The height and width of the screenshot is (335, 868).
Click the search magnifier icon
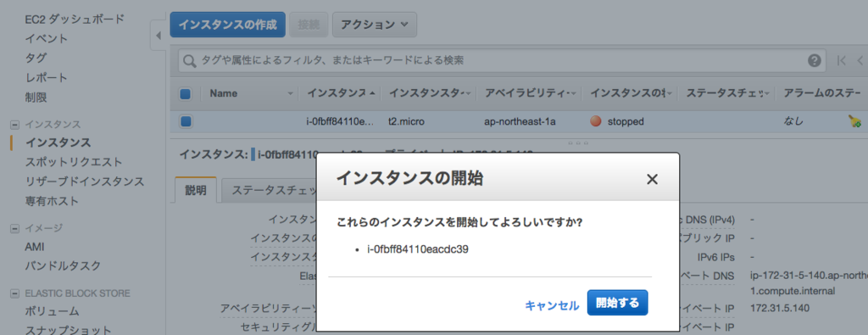[189, 60]
